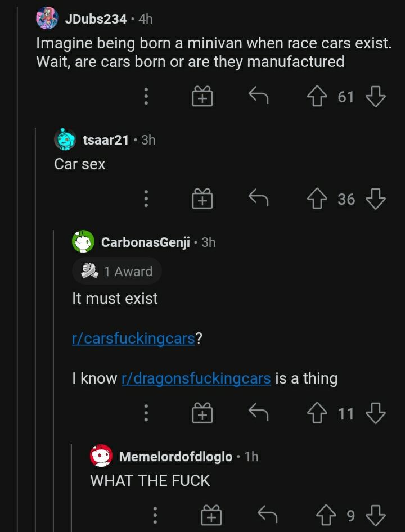Open the r/dragonsfuckingcars subreddit link
Viewport: 405px width, 532px height.
click(x=196, y=378)
